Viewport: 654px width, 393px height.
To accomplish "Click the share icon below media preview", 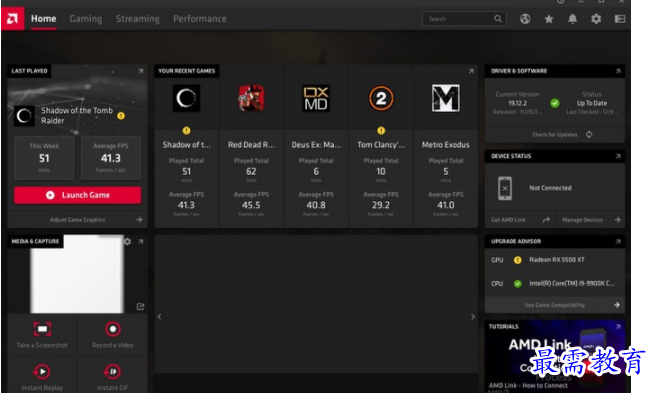I will 141,307.
